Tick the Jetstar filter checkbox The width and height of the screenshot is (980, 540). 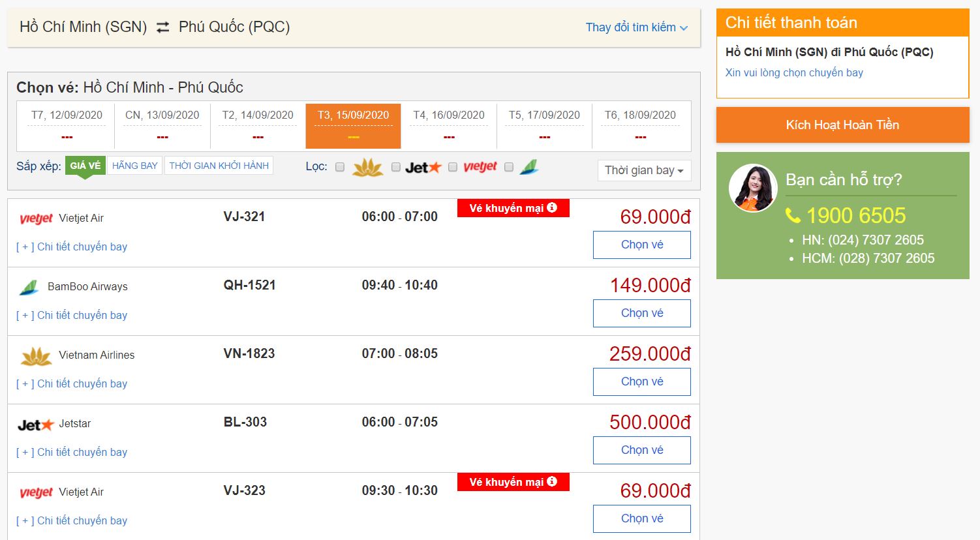coord(395,167)
